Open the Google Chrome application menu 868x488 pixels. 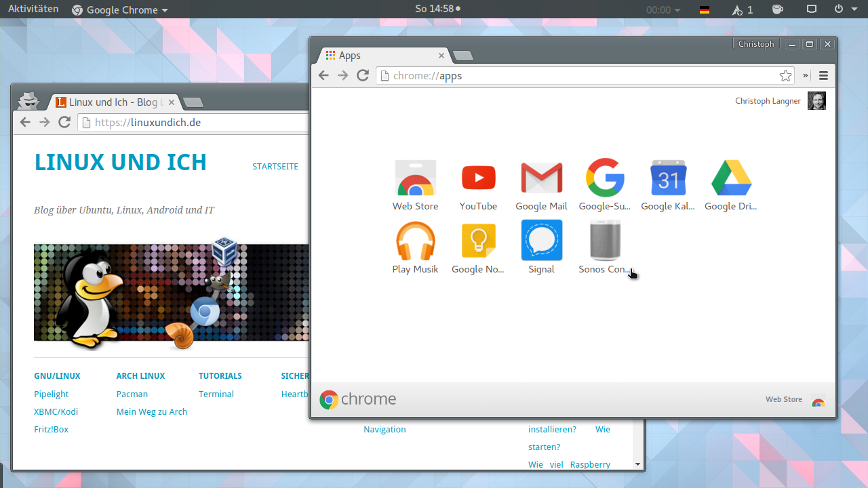[119, 9]
